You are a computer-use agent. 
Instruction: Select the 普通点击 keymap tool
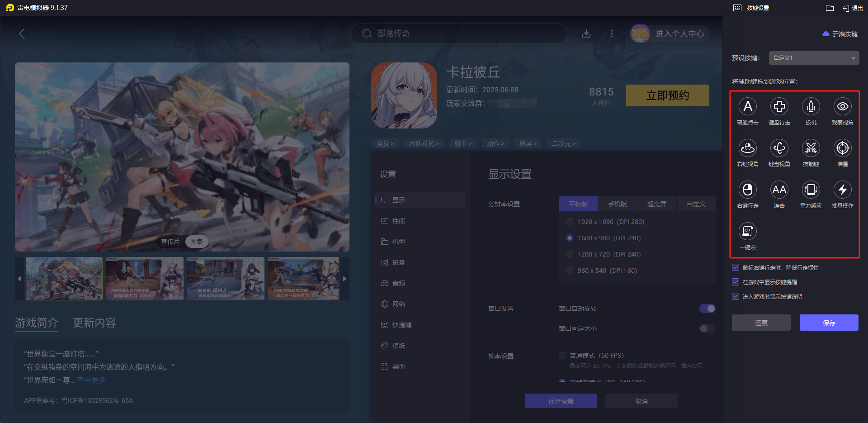point(748,107)
